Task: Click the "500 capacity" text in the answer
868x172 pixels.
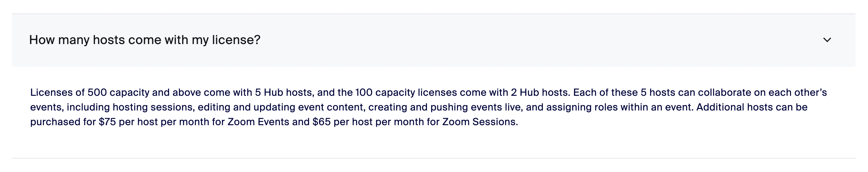Action: (118, 92)
